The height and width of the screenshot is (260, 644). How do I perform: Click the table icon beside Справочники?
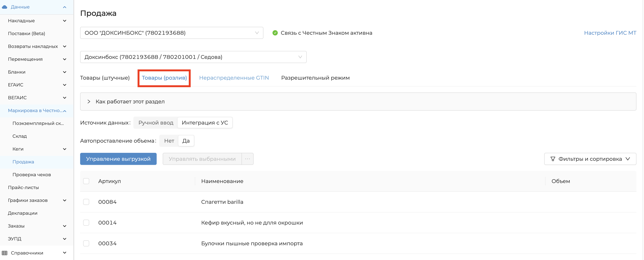[5, 253]
